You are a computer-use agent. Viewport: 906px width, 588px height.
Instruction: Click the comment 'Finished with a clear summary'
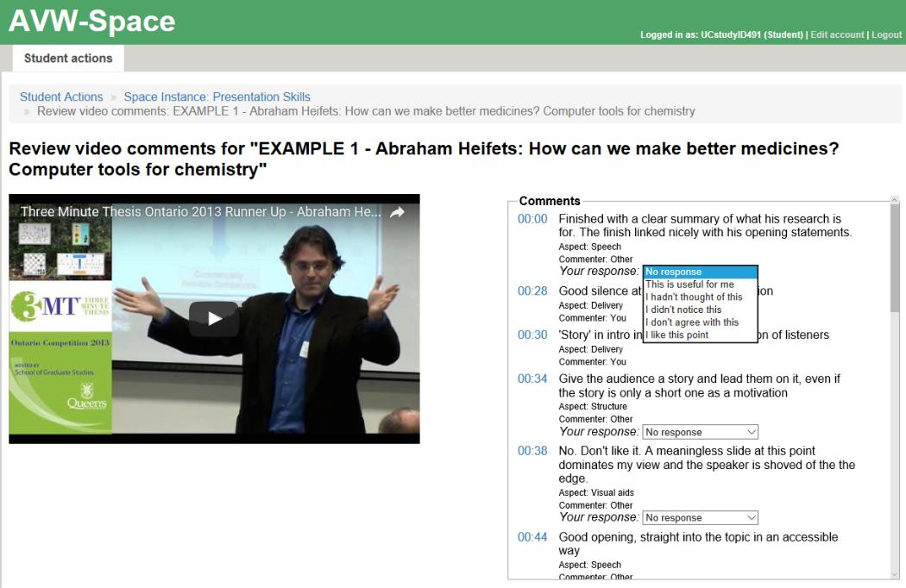[x=705, y=225]
